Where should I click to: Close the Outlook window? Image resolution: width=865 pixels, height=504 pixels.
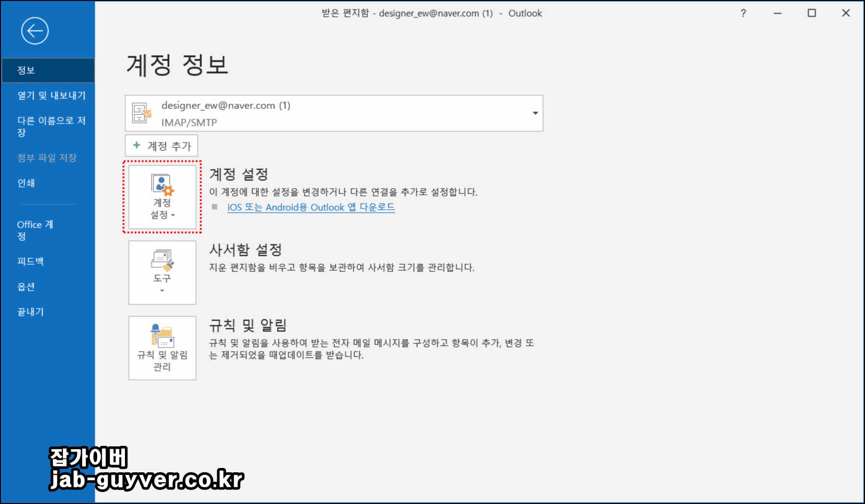click(846, 13)
